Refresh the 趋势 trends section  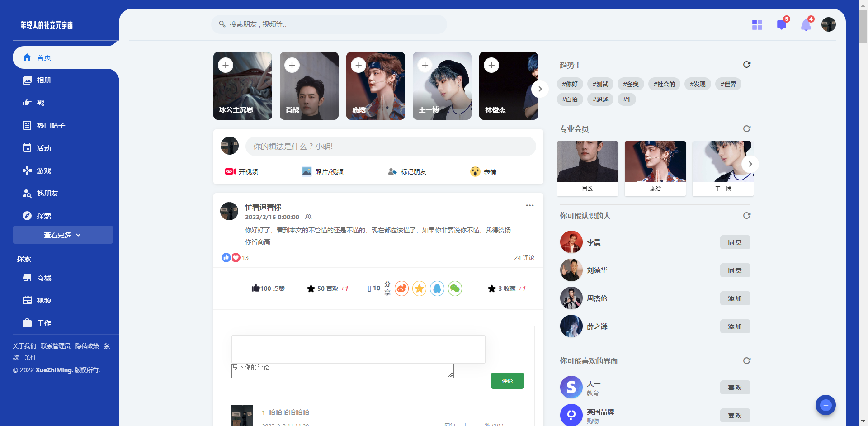pos(747,65)
